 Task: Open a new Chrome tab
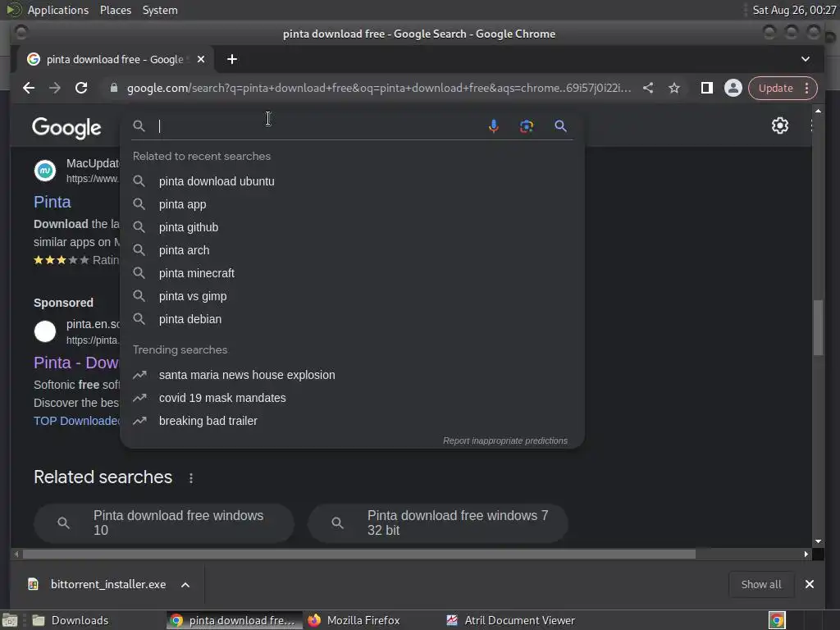[232, 59]
